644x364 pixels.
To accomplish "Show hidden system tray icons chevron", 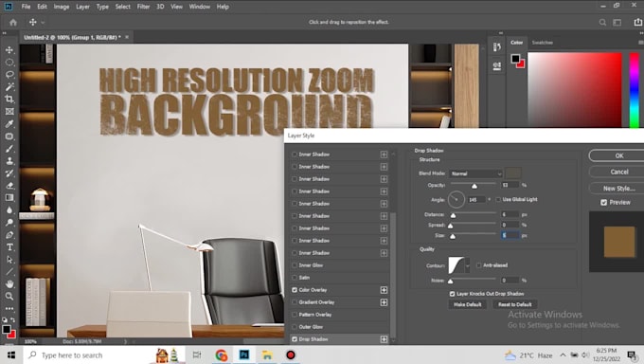I will point(563,355).
